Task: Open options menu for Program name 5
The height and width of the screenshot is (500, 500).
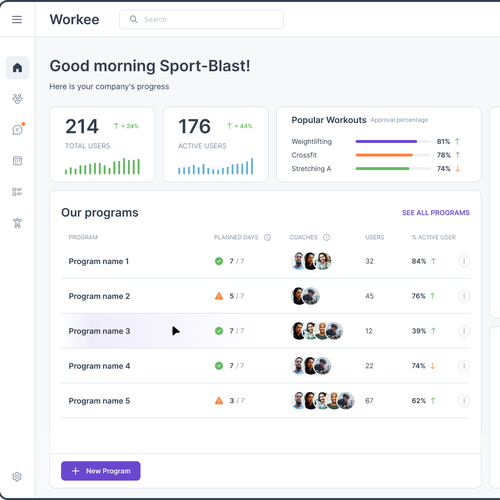Action: click(x=464, y=401)
